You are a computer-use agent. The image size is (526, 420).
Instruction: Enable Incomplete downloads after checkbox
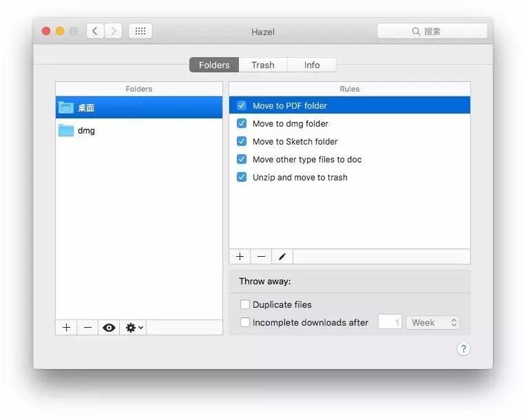point(245,322)
